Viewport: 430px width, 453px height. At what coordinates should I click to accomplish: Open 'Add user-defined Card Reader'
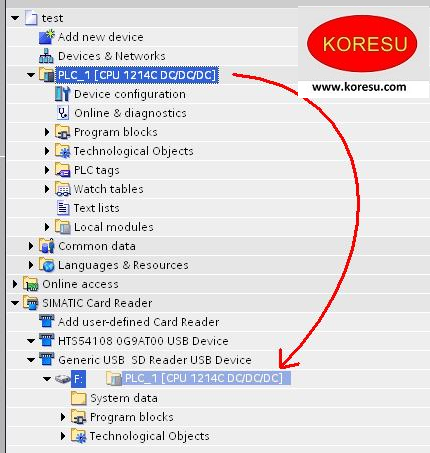138,322
